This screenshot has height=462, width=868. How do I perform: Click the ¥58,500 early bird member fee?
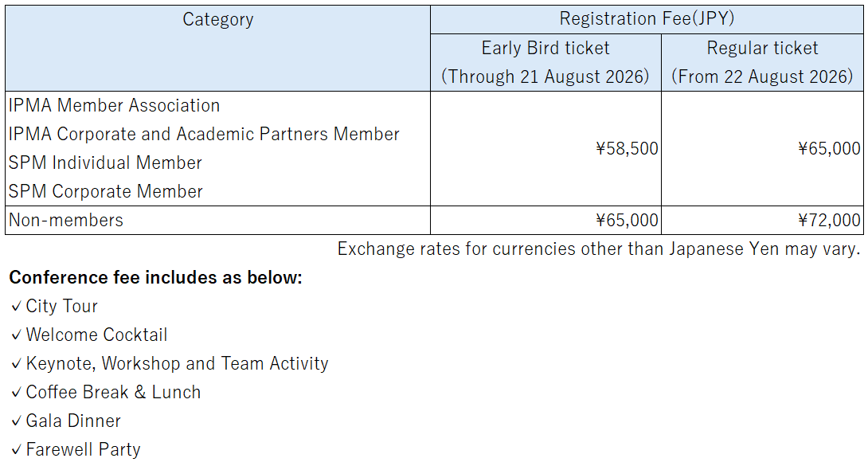click(x=628, y=148)
